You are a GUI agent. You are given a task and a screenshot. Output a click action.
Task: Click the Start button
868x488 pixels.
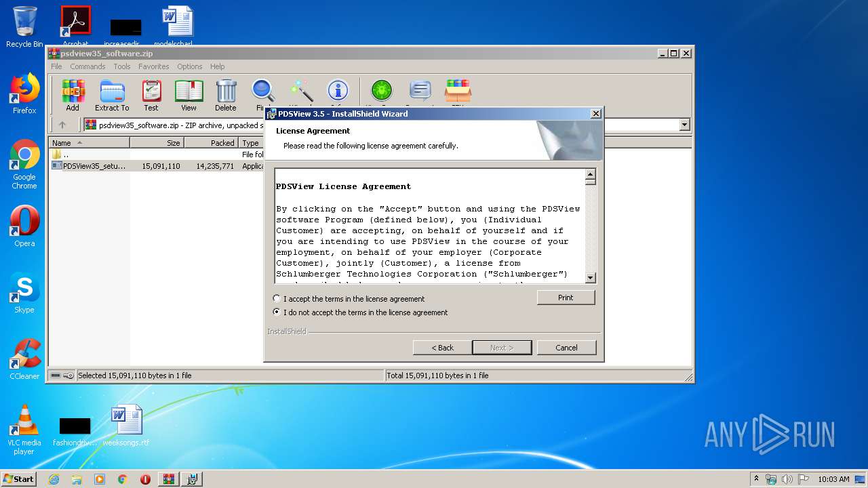[19, 479]
